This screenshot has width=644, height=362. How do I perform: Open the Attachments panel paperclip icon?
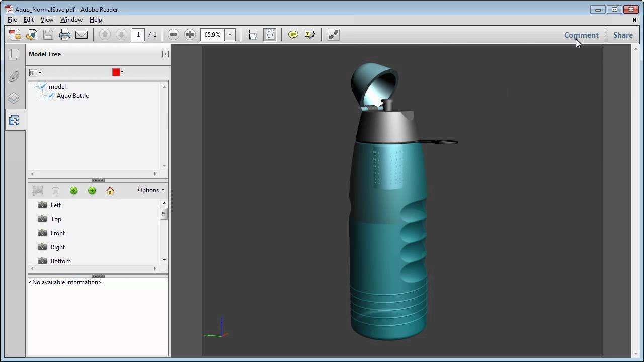click(14, 76)
